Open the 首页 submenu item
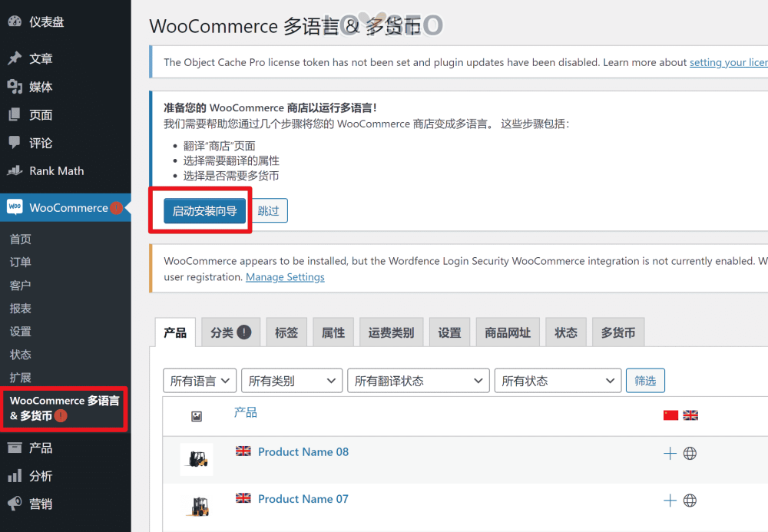Viewport: 768px width, 532px height. tap(21, 239)
